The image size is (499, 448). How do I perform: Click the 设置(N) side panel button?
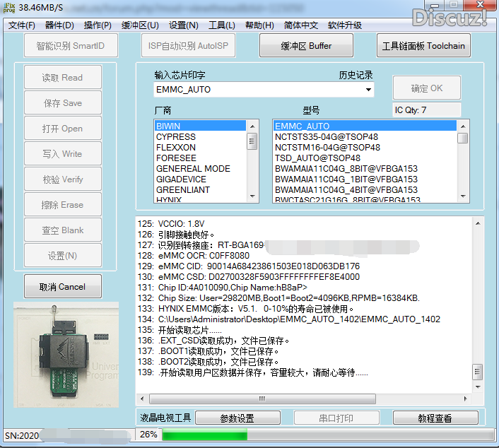(63, 256)
